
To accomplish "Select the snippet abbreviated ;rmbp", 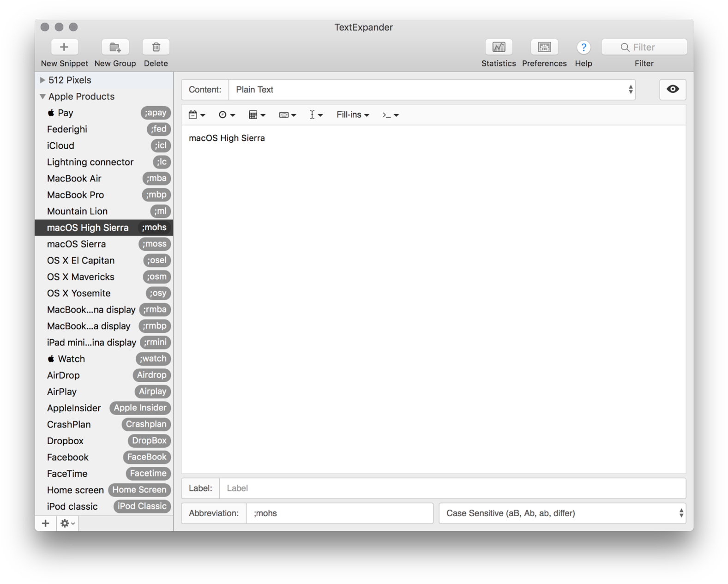I will [104, 326].
